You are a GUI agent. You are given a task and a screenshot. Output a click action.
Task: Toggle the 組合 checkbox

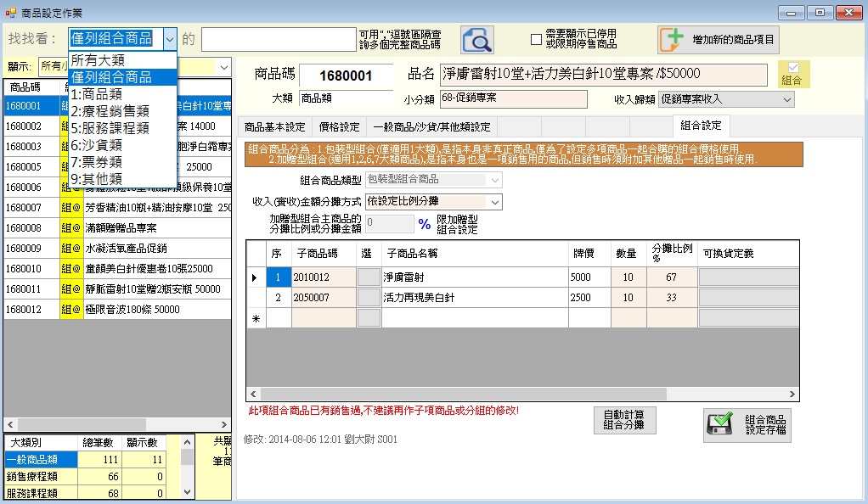point(793,68)
